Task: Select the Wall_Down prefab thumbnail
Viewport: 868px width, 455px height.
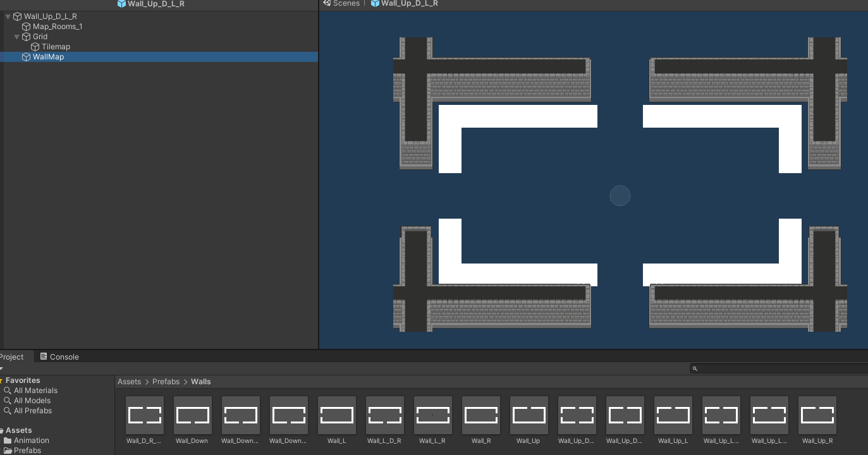Action: [x=192, y=414]
